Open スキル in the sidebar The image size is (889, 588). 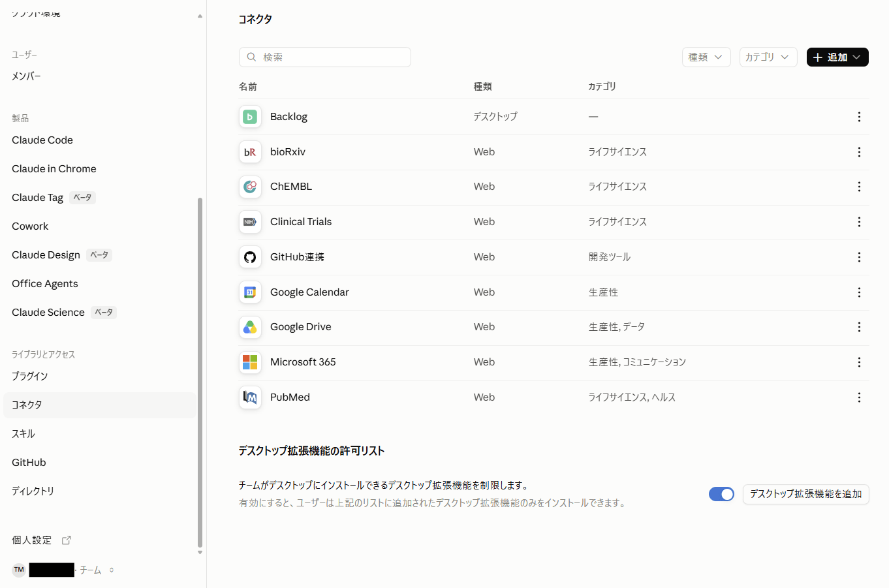(x=23, y=434)
